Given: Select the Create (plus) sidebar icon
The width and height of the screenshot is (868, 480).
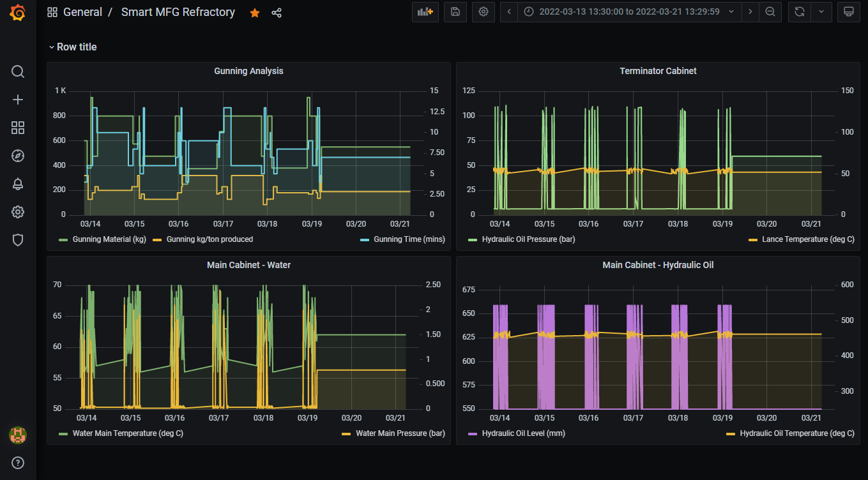Looking at the screenshot, I should point(17,100).
